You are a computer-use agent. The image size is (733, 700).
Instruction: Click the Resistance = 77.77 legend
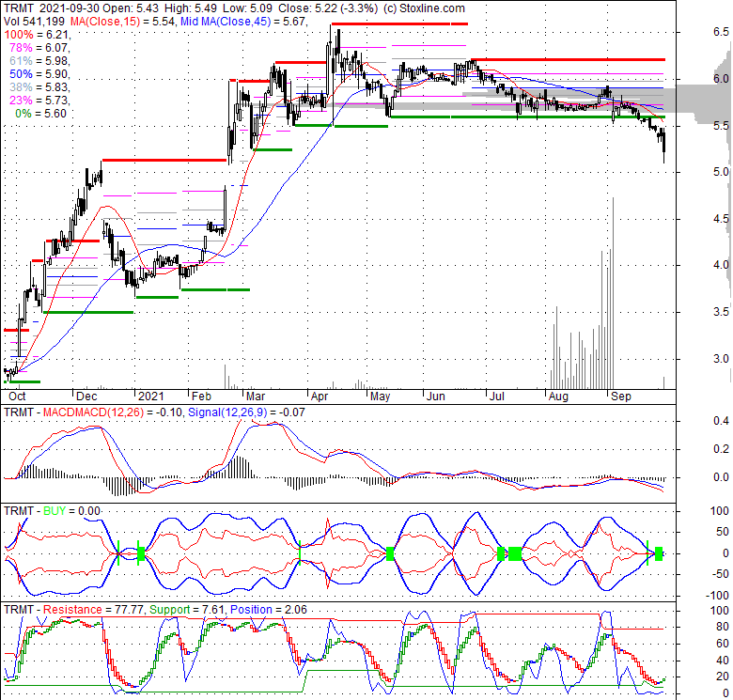93,610
